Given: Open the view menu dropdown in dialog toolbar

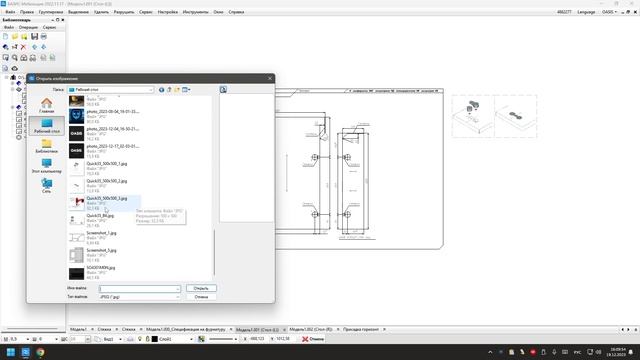Looking at the screenshot, I should coord(186,89).
